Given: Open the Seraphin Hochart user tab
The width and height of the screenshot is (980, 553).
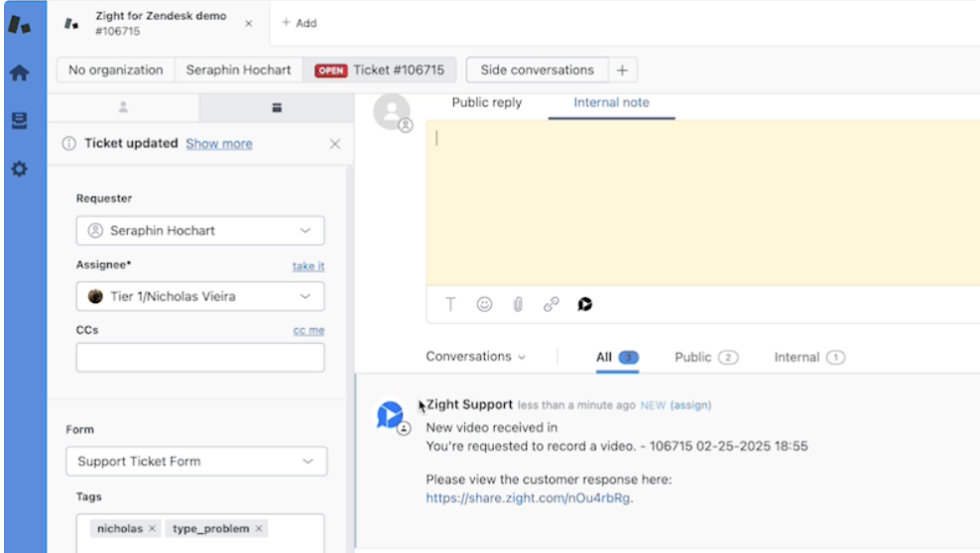Looking at the screenshot, I should click(x=239, y=70).
